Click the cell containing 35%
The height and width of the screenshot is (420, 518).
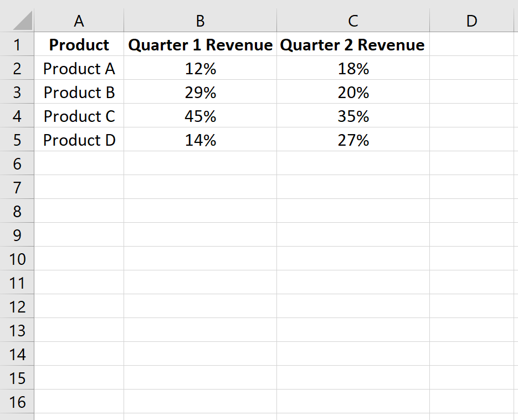pyautogui.click(x=353, y=115)
